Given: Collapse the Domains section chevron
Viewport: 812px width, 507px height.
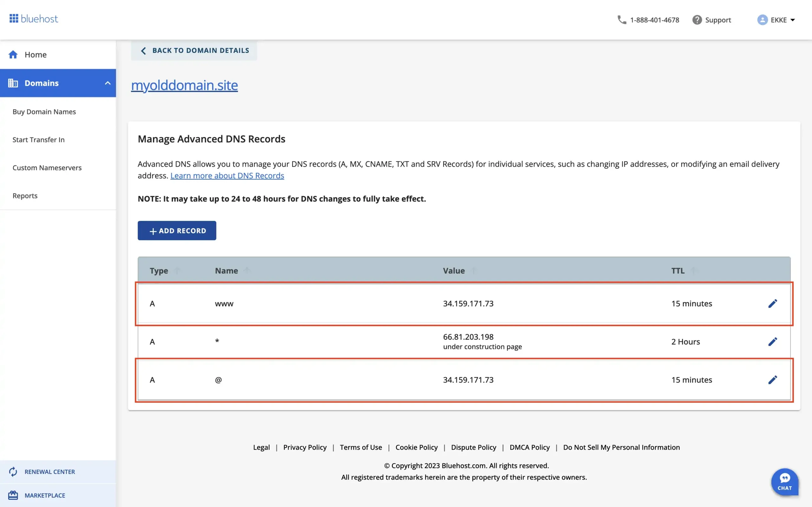Looking at the screenshot, I should coord(108,83).
